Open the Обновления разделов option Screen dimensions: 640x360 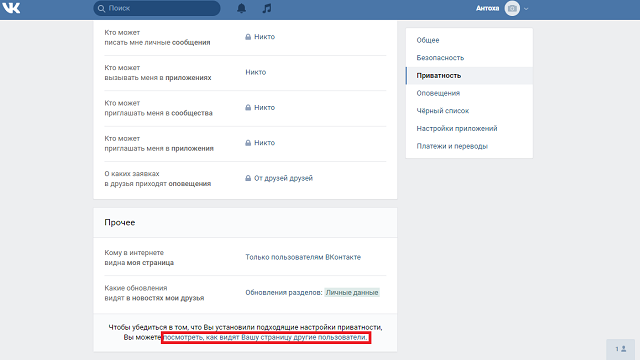(x=284, y=292)
